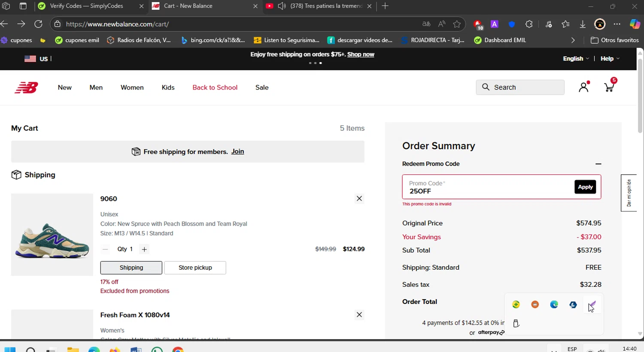
Task: Open the browser settings ellipsis menu
Action: click(617, 24)
